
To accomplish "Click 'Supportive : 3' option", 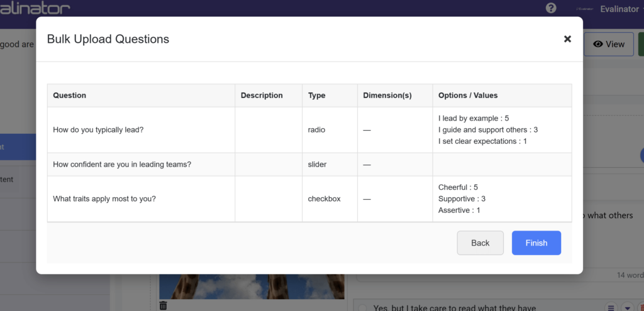I will pyautogui.click(x=462, y=199).
